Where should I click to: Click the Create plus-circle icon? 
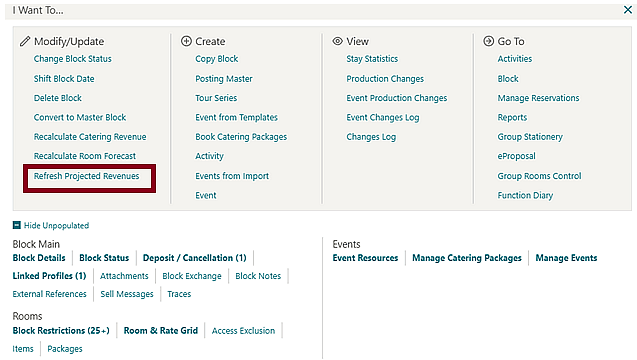click(186, 41)
